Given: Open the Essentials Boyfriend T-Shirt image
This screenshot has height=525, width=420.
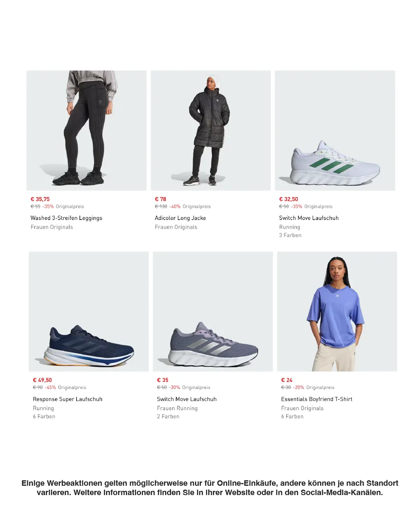Looking at the screenshot, I should click(x=337, y=312).
